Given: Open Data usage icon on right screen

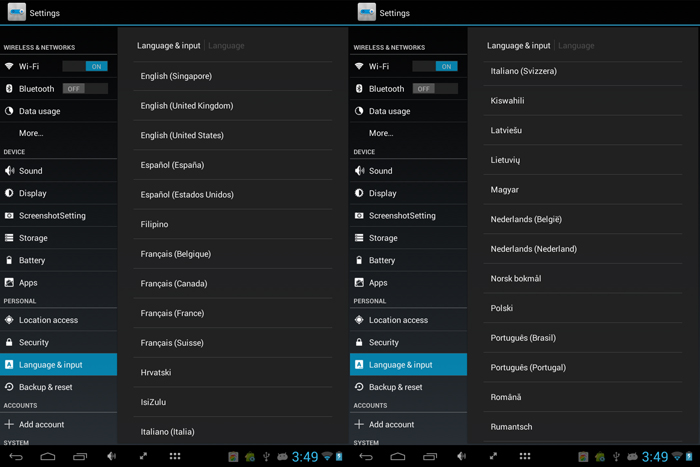Looking at the screenshot, I should coord(359,111).
